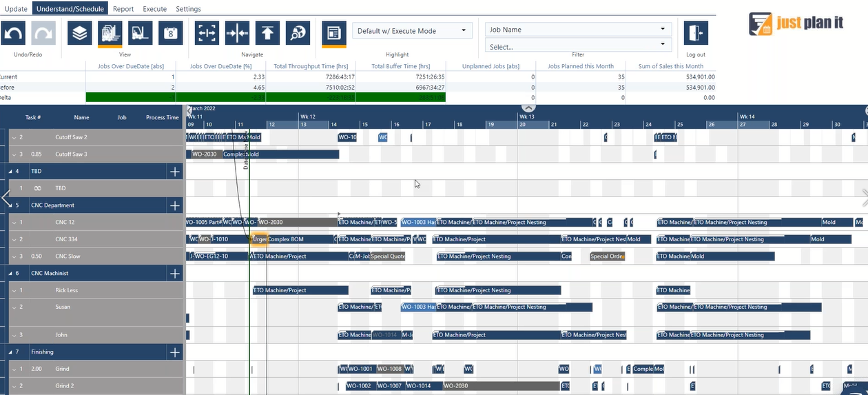Collapse the Finishing group triangle
The width and height of the screenshot is (868, 395).
[10, 352]
